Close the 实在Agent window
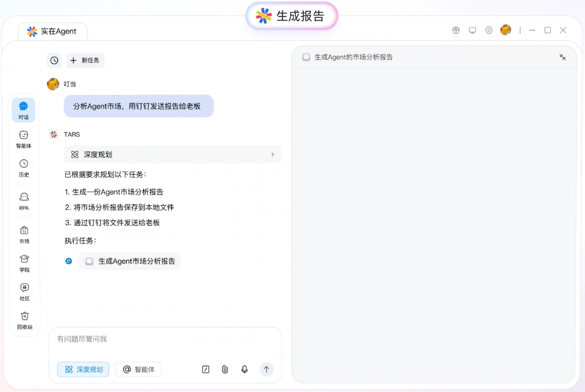 click(x=563, y=30)
